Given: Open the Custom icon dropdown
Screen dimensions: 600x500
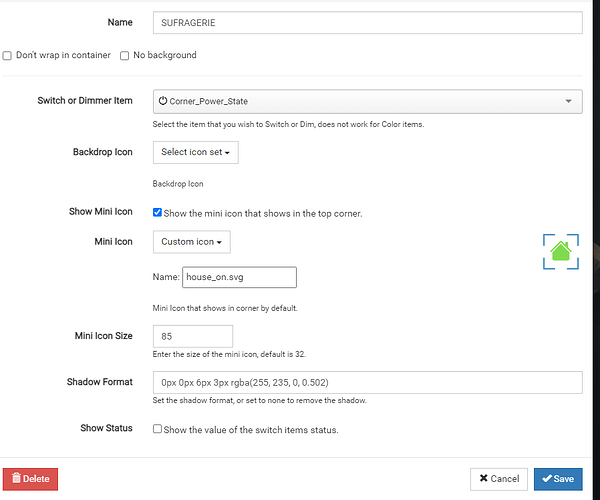Looking at the screenshot, I should coord(191,242).
